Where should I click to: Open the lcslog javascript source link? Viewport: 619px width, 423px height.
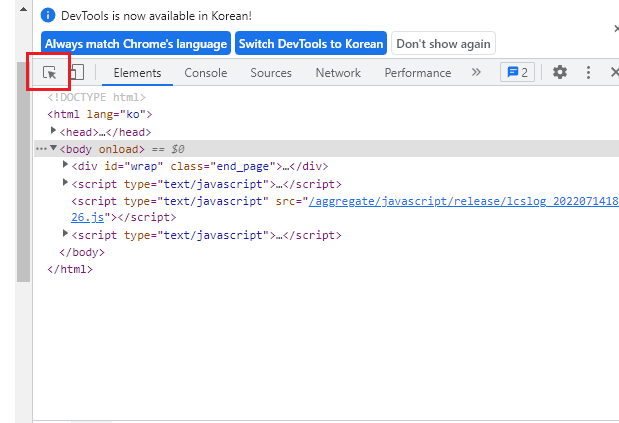coord(463,201)
